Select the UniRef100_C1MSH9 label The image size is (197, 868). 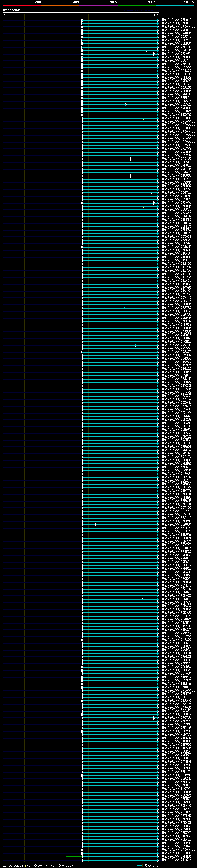[177, 423]
